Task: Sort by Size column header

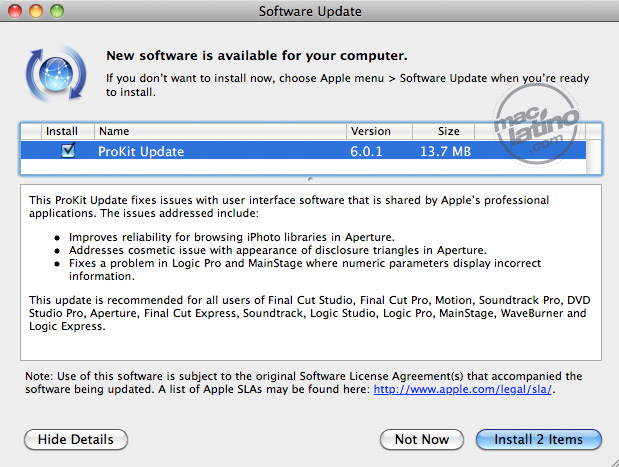Action: pos(443,131)
